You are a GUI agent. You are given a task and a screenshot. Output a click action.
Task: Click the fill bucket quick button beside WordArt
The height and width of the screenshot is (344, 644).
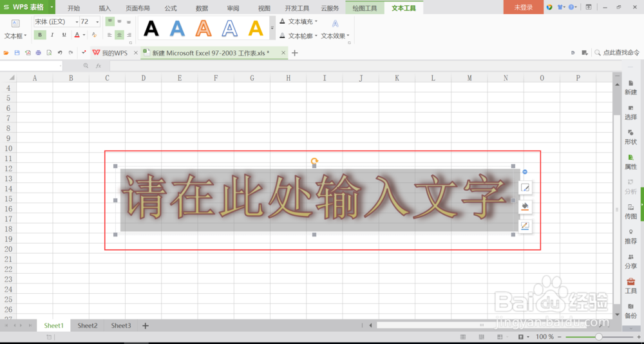tap(526, 207)
